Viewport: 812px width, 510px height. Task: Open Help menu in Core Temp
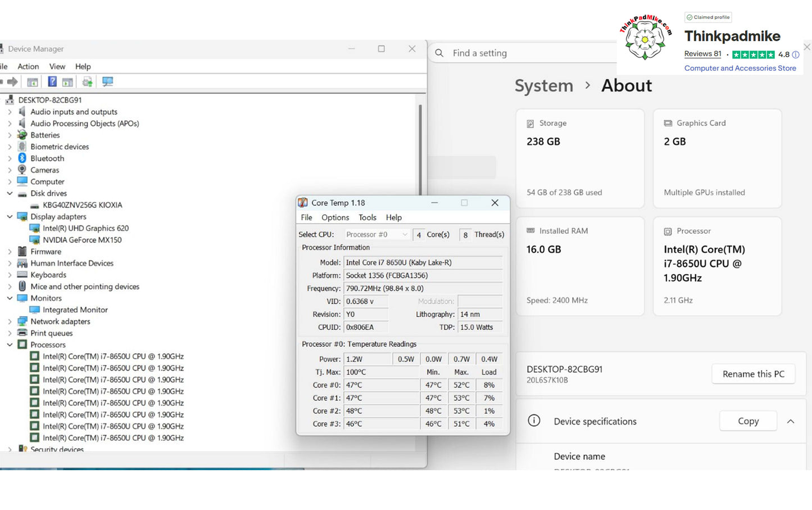[393, 217]
